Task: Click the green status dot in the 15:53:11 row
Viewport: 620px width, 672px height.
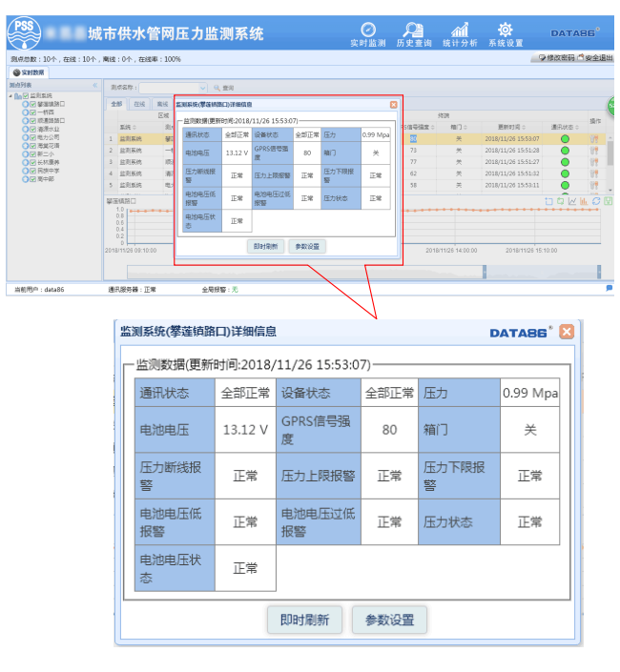Action: pyautogui.click(x=565, y=185)
